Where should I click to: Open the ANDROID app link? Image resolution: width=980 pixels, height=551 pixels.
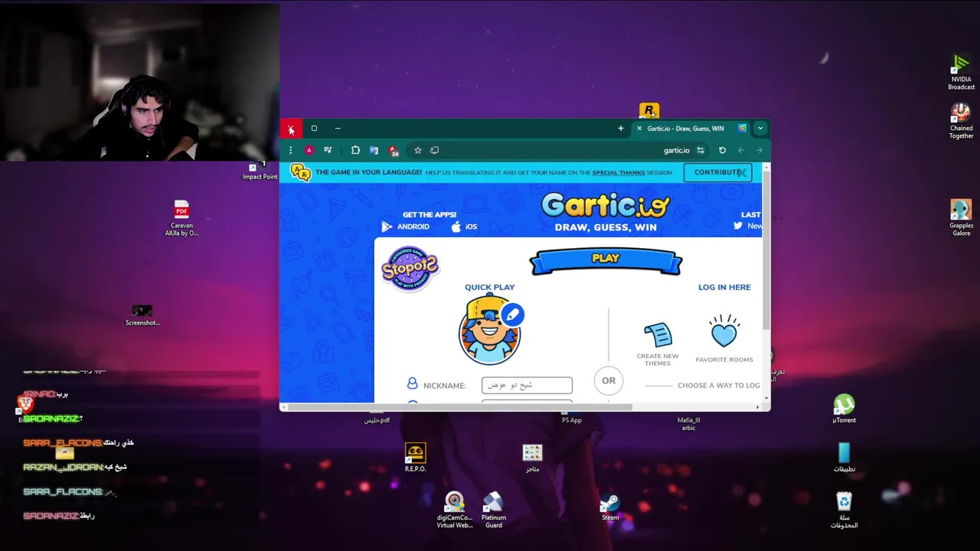coord(405,227)
